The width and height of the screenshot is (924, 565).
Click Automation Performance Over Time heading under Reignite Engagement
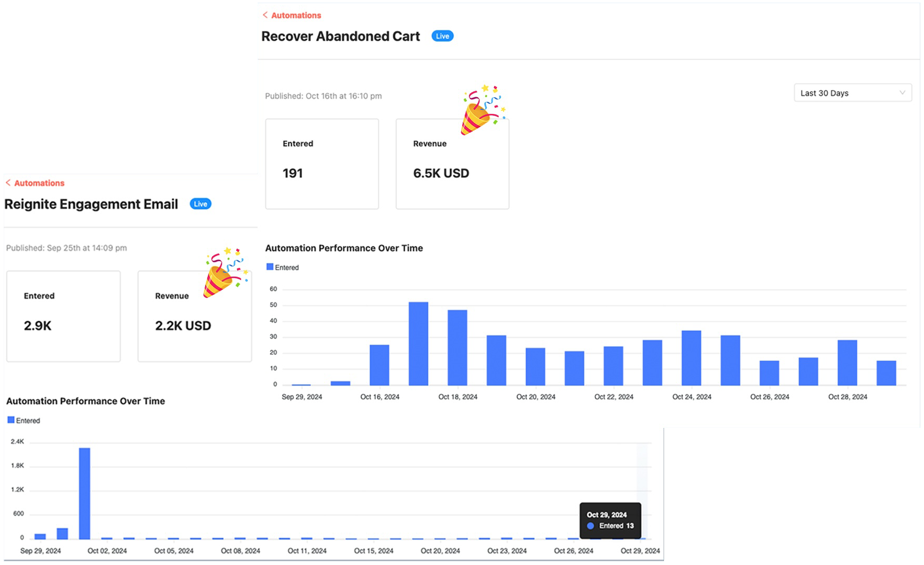point(85,401)
